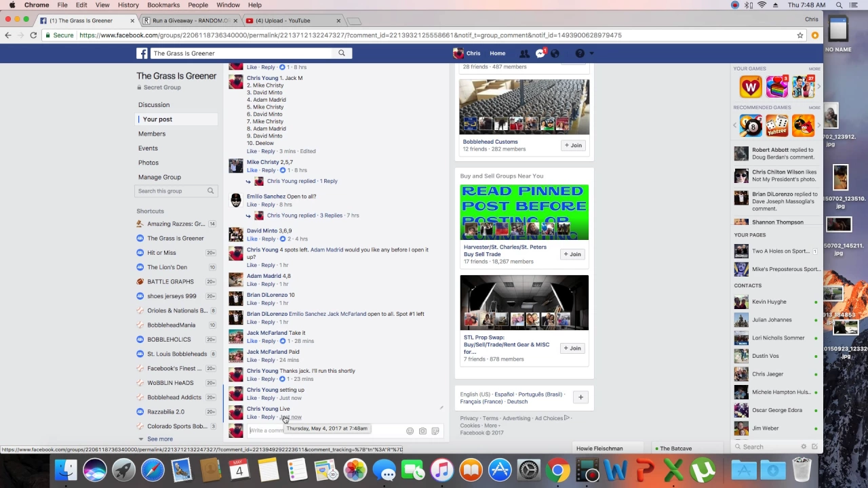Click group search magnifier icon
868x488 pixels.
click(x=210, y=191)
